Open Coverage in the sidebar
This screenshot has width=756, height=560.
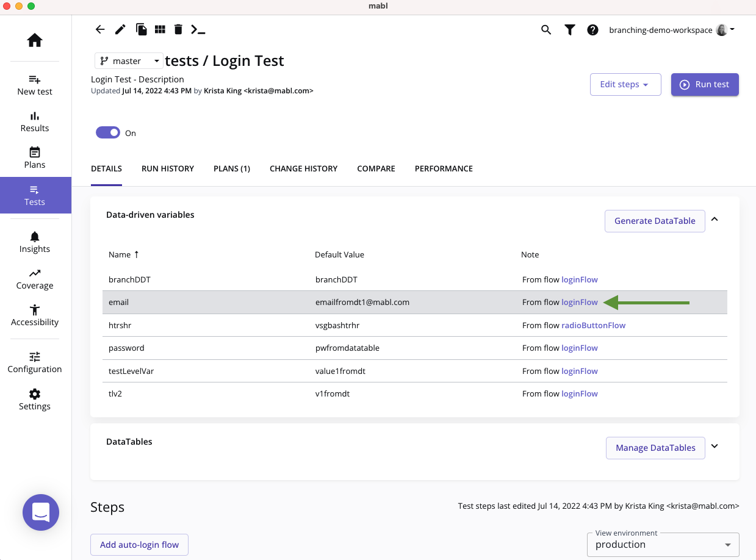pos(35,279)
